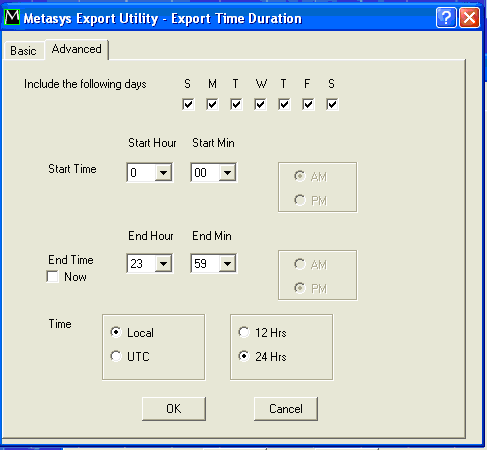This screenshot has width=487, height=450.
Task: Click the 'Start Time' label
Action: pyautogui.click(x=72, y=169)
